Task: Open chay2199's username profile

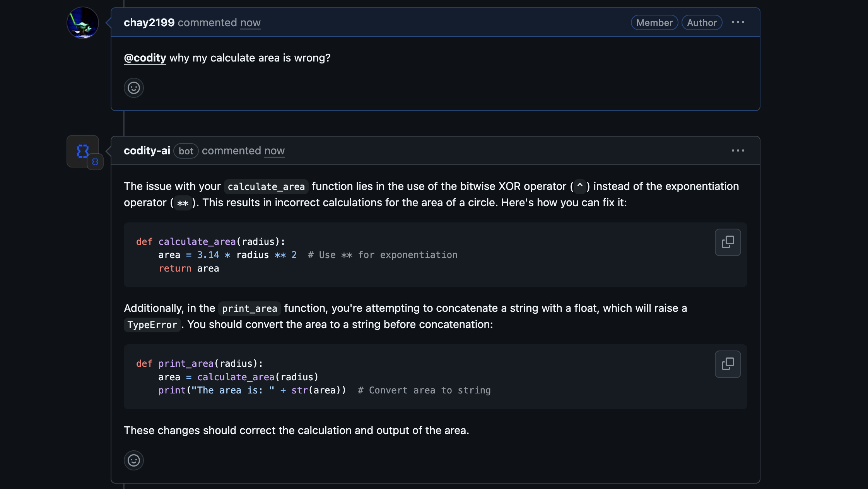Action: (149, 22)
